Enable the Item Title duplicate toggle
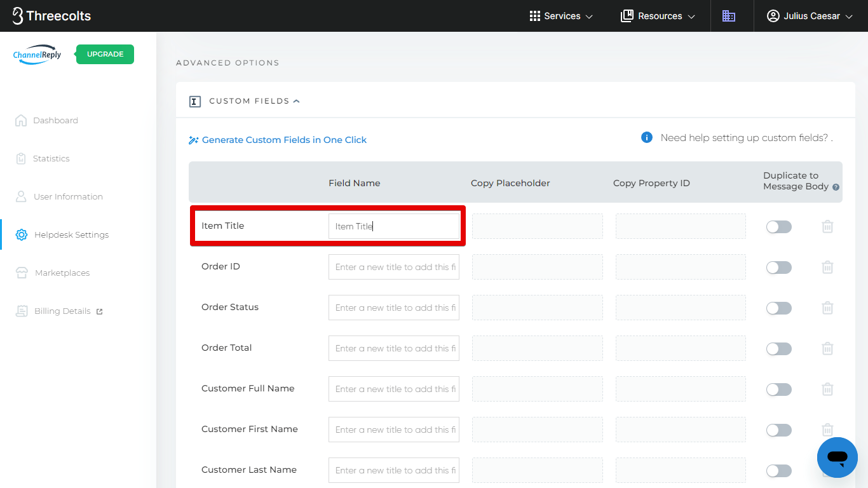Screen dimensions: 868x488 click(x=778, y=227)
